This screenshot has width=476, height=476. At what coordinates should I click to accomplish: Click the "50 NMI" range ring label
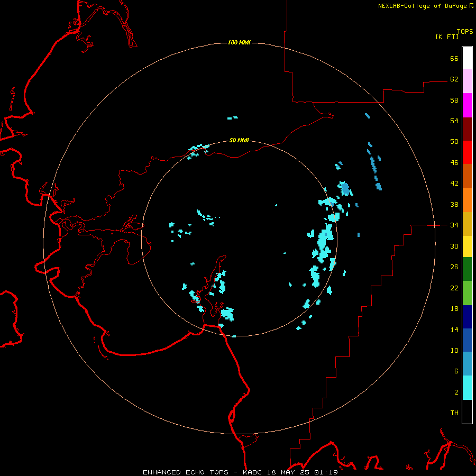click(239, 140)
